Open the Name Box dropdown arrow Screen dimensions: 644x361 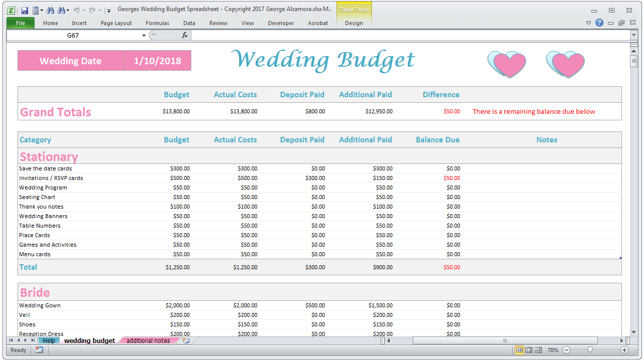(144, 36)
